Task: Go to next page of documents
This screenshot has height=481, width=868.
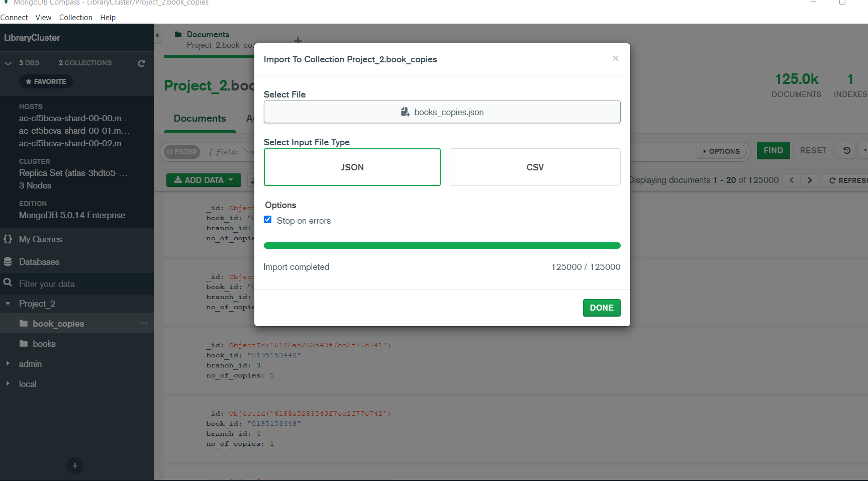Action: [x=809, y=180]
